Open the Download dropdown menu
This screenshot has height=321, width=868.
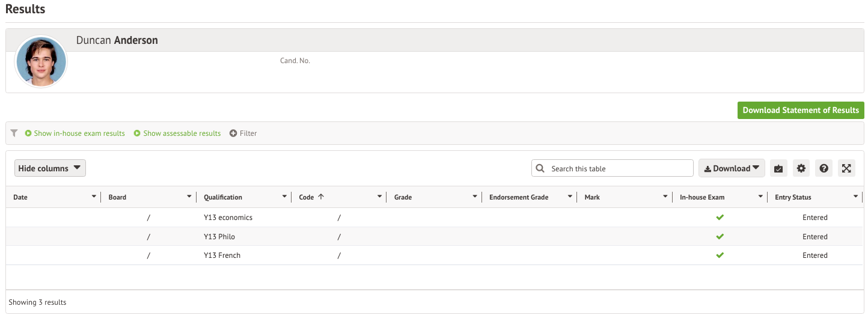coord(731,169)
